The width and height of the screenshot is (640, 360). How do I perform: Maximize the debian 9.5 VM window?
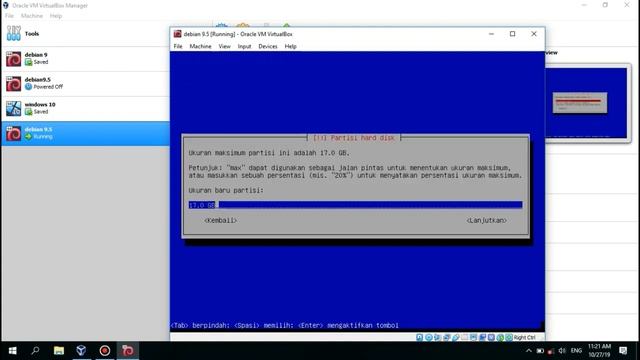(x=513, y=34)
